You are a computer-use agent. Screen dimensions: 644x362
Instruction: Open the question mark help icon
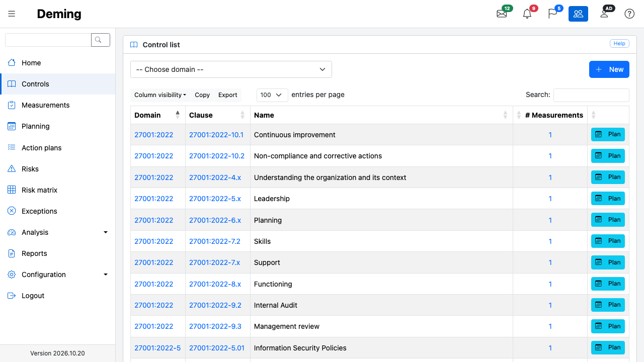coord(629,14)
